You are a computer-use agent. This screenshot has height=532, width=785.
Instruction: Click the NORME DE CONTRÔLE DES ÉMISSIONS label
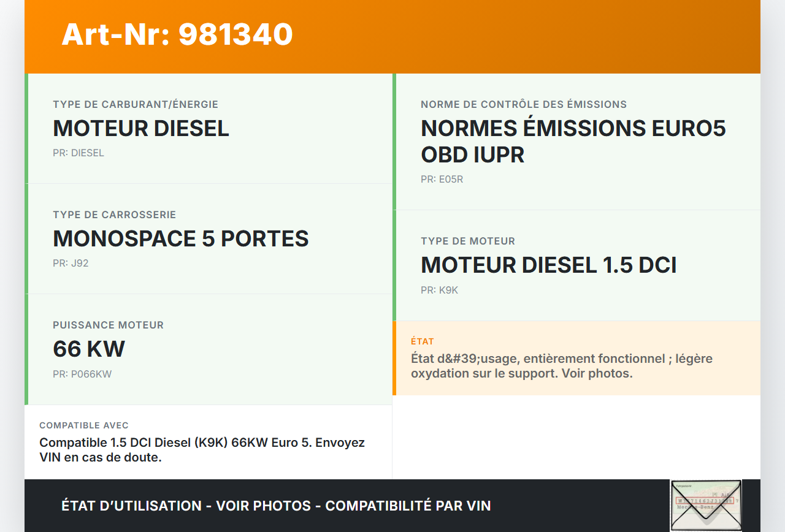pos(524,105)
